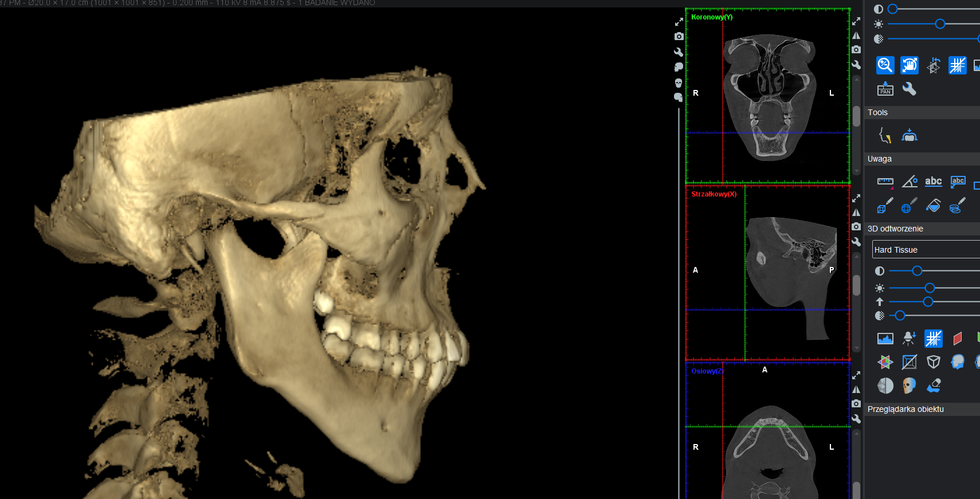Expand the Przeglądarka obiektu section
Screen dimensions: 980x499
pyautogui.click(x=905, y=409)
